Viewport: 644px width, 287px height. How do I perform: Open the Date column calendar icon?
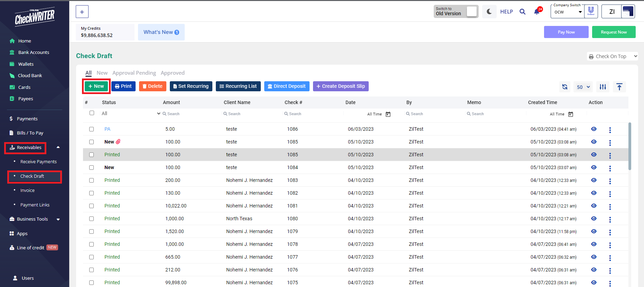click(x=388, y=114)
